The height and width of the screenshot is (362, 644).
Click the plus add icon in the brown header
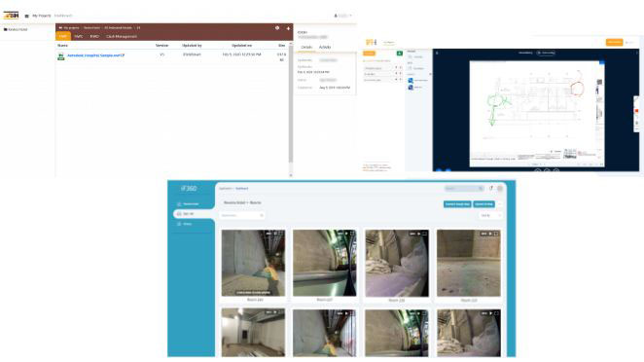288,28
